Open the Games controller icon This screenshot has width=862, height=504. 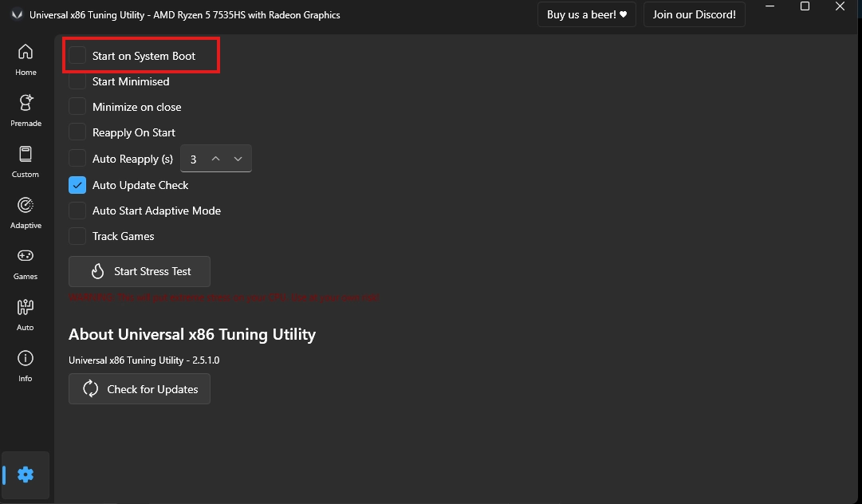tap(26, 256)
